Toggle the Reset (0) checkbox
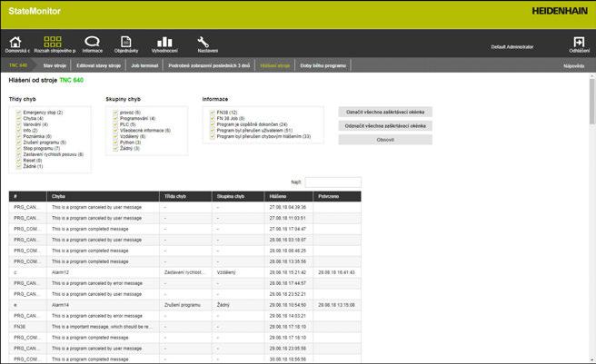 18,161
